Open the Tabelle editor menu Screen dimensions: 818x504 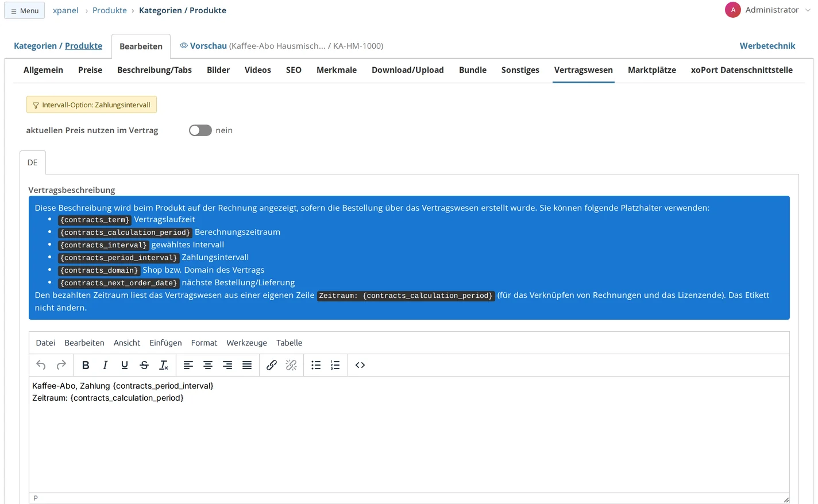[289, 343]
